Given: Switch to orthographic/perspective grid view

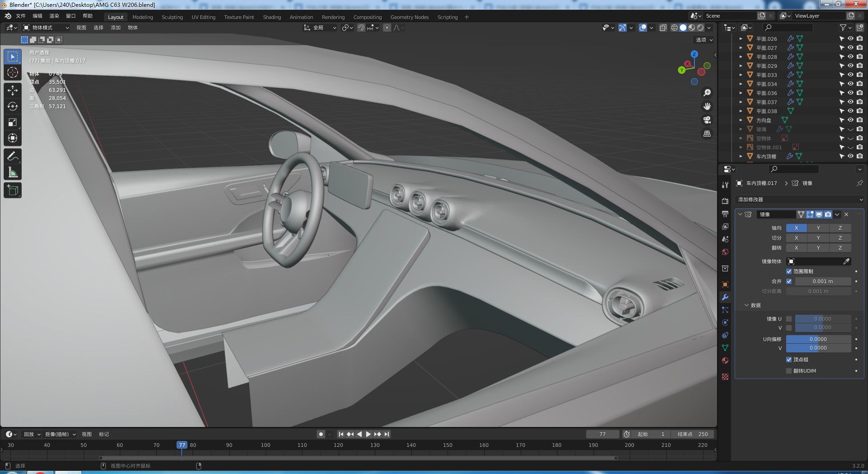Looking at the screenshot, I should point(707,134).
